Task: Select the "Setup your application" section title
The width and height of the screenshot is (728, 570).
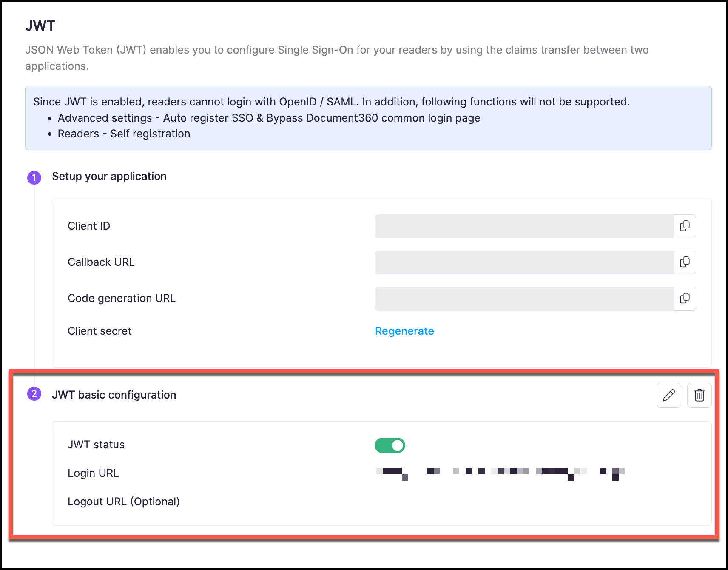Action: pyautogui.click(x=109, y=177)
